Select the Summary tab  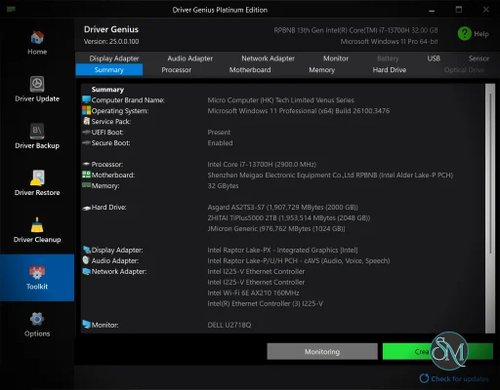[109, 70]
